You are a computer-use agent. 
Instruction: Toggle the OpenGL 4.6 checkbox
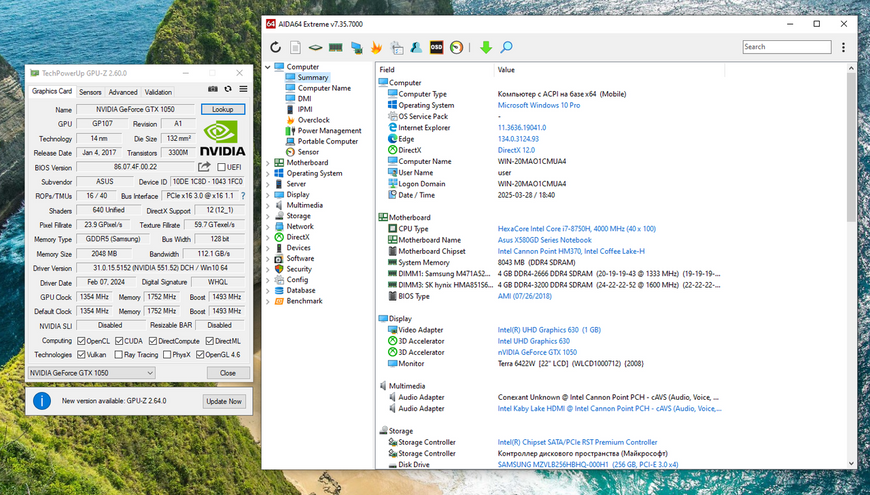pos(200,354)
